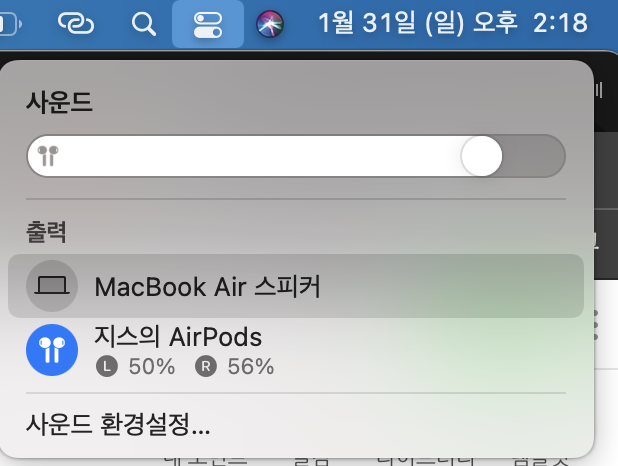This screenshot has width=618, height=466.
Task: Click the battery status icon
Action: point(10,24)
